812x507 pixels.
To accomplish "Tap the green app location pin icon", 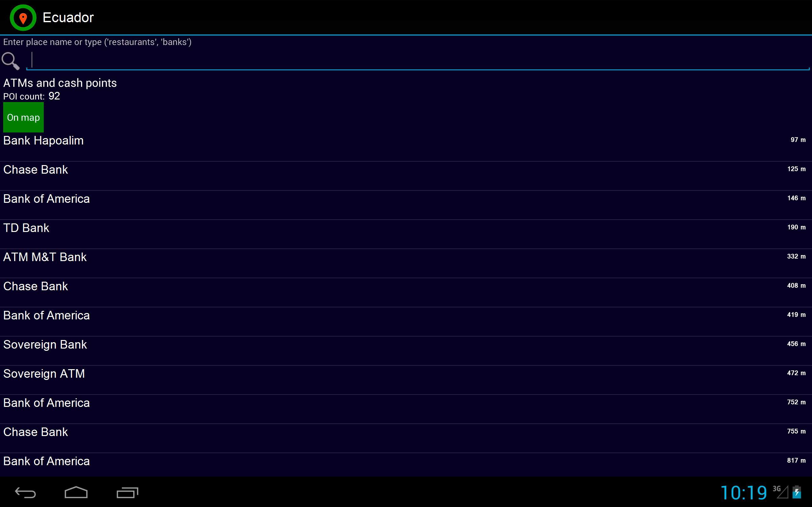I will [23, 17].
